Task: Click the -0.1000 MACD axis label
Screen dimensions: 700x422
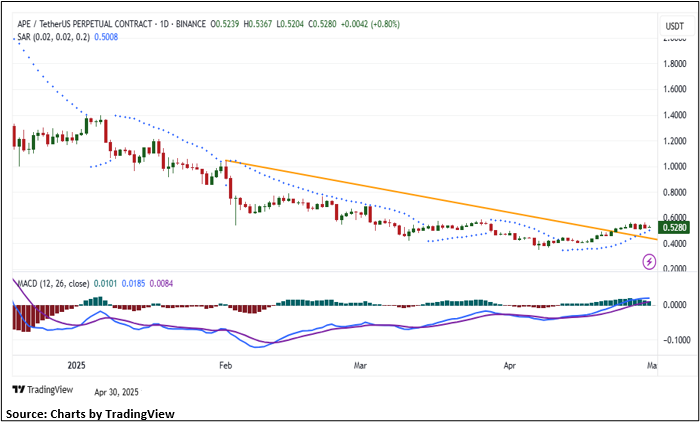Action: 675,341
